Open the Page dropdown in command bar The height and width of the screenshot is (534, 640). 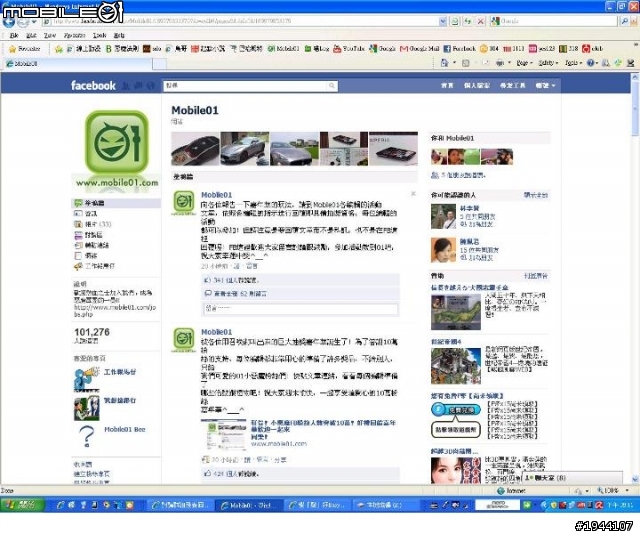[524, 63]
